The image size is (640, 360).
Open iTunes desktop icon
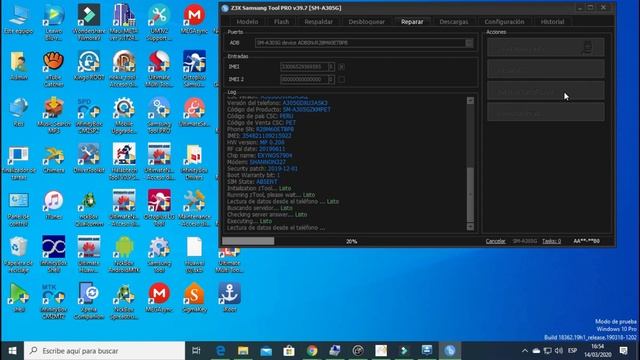pyautogui.click(x=53, y=205)
